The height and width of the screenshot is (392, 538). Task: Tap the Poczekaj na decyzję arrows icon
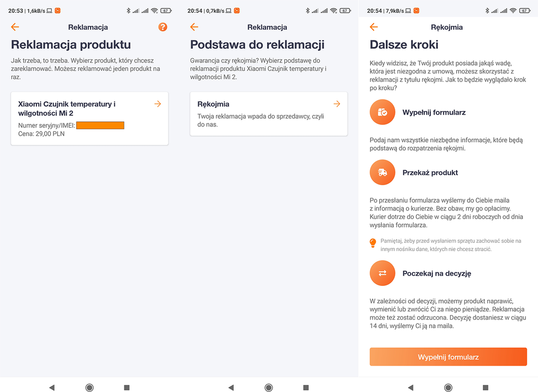(382, 274)
